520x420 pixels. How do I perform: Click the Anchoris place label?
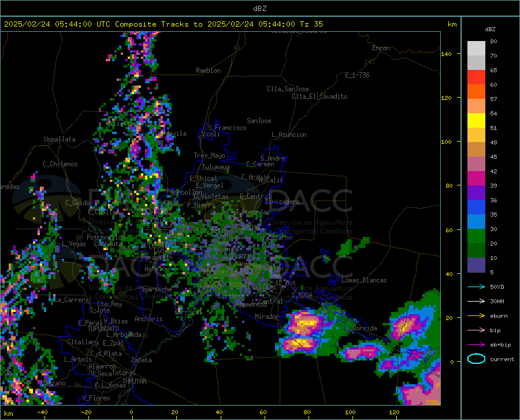coord(148,319)
